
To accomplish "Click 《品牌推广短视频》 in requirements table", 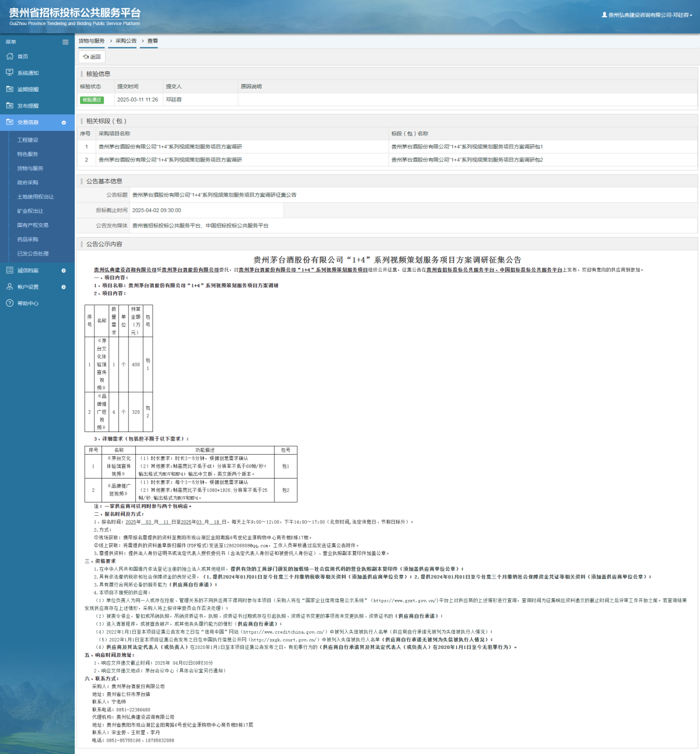I will (x=119, y=490).
